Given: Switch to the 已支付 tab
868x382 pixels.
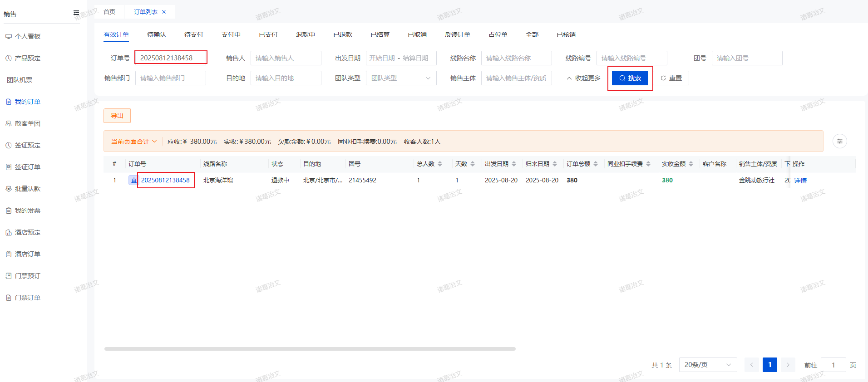Looking at the screenshot, I should pos(268,34).
